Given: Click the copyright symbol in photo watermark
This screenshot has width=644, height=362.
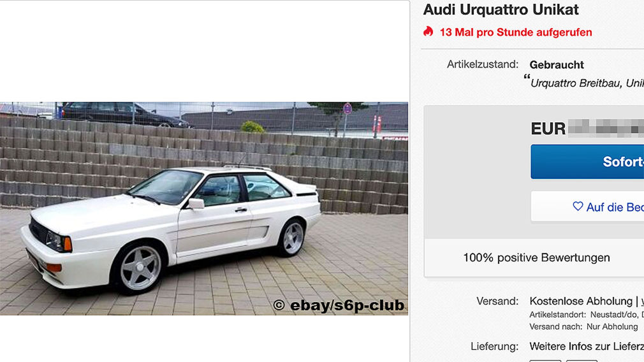Looking at the screenshot, I should [279, 305].
